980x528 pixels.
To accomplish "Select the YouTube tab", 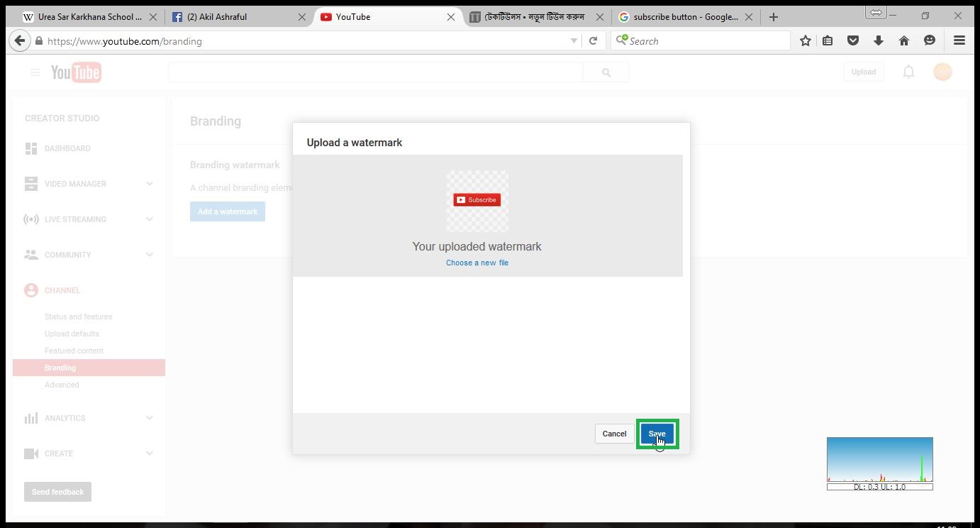I will click(x=386, y=17).
